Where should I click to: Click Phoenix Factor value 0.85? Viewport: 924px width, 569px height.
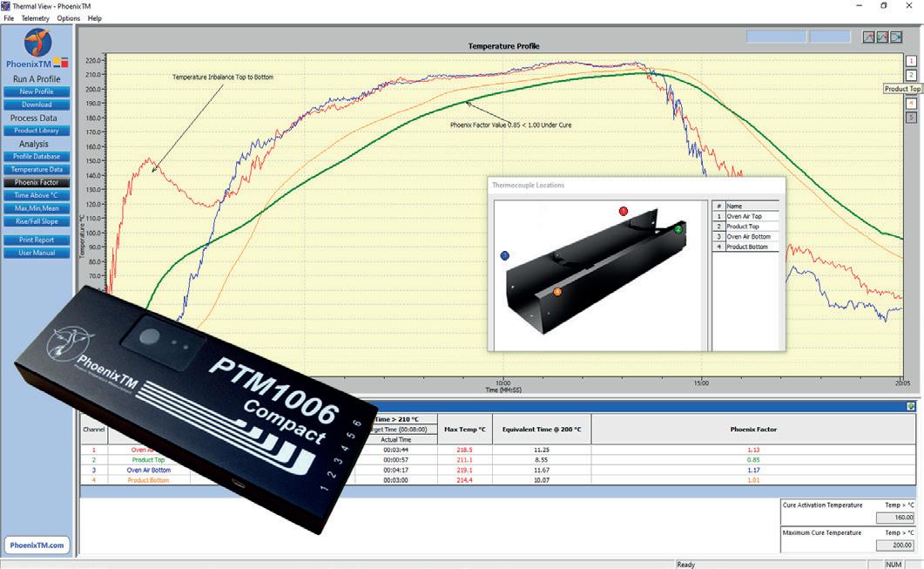[x=753, y=460]
